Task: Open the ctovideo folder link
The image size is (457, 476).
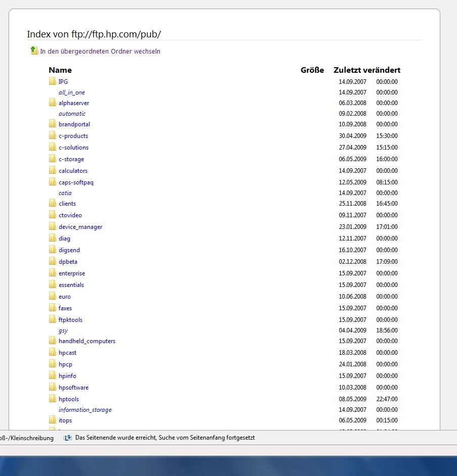Action: [x=70, y=215]
